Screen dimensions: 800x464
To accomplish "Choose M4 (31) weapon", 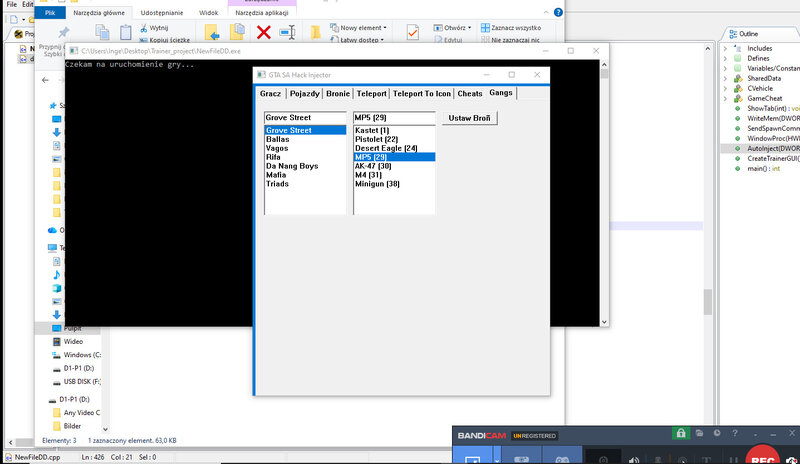I will click(x=394, y=175).
